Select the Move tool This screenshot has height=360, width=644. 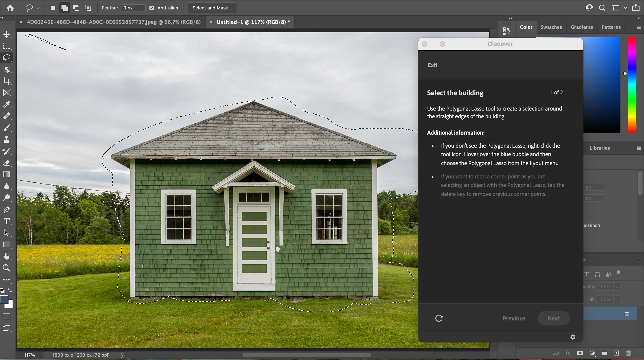pyautogui.click(x=7, y=34)
